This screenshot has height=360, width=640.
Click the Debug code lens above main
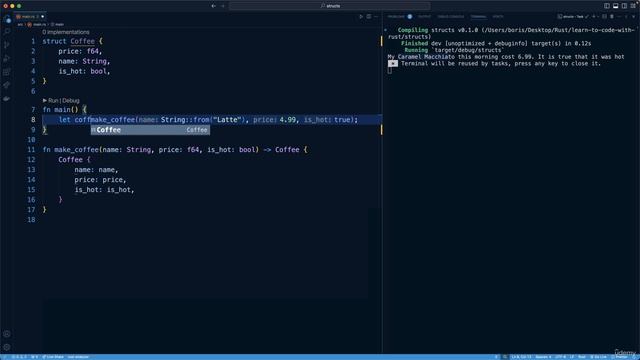(71, 100)
